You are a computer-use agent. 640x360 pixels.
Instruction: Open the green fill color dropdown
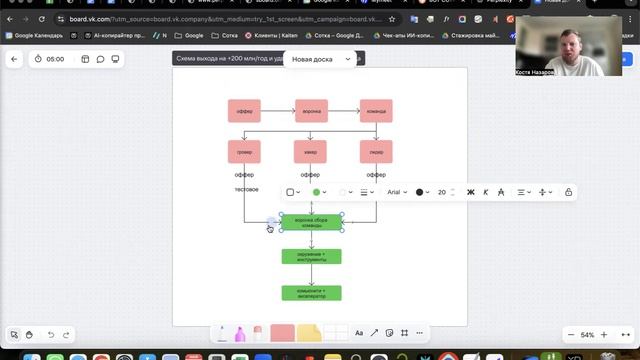[x=319, y=192]
